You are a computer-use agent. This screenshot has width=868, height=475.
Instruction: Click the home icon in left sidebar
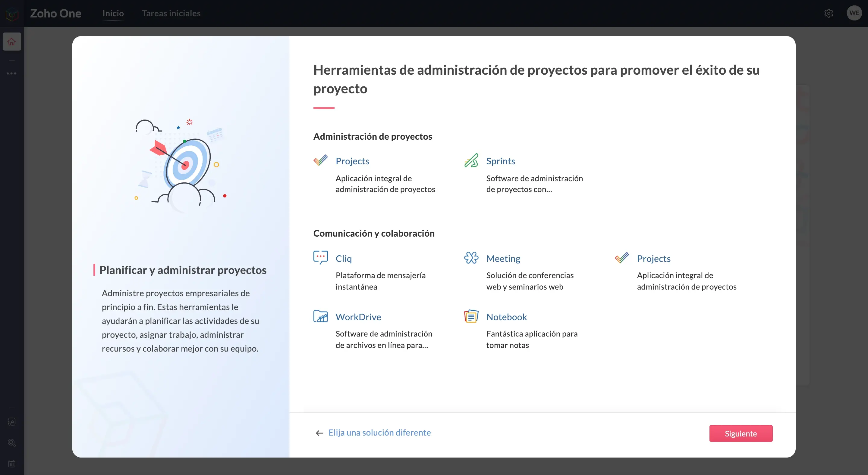pyautogui.click(x=12, y=42)
